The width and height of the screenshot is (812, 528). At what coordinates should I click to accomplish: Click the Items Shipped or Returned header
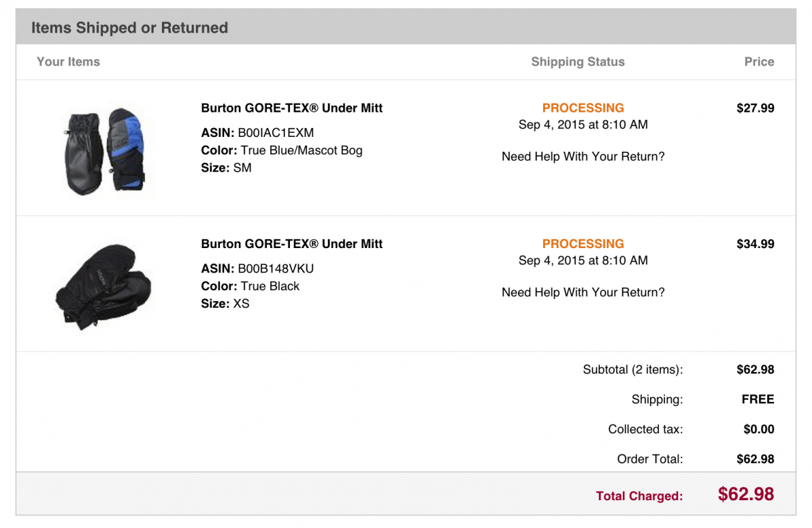pos(129,28)
